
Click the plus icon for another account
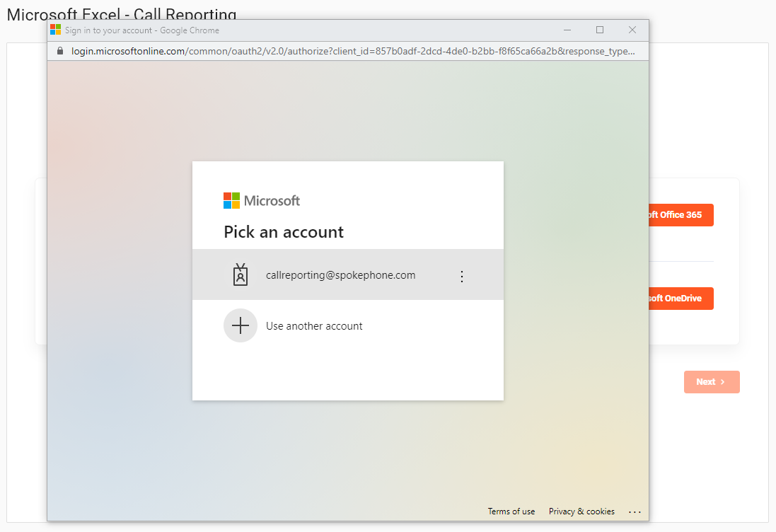point(241,325)
